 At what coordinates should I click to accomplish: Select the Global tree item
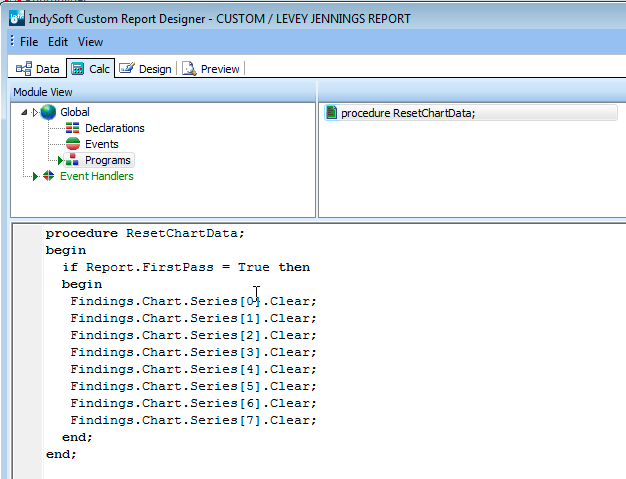pyautogui.click(x=75, y=112)
